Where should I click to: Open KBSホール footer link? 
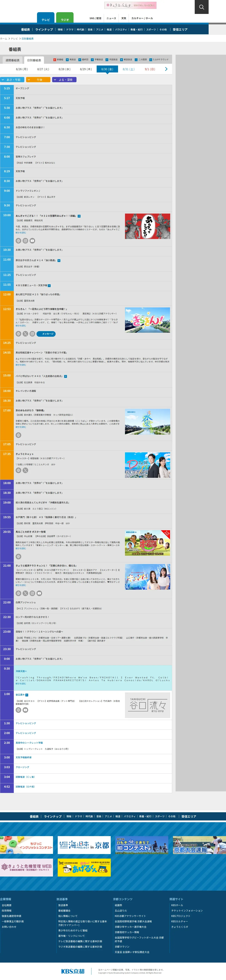177,905
